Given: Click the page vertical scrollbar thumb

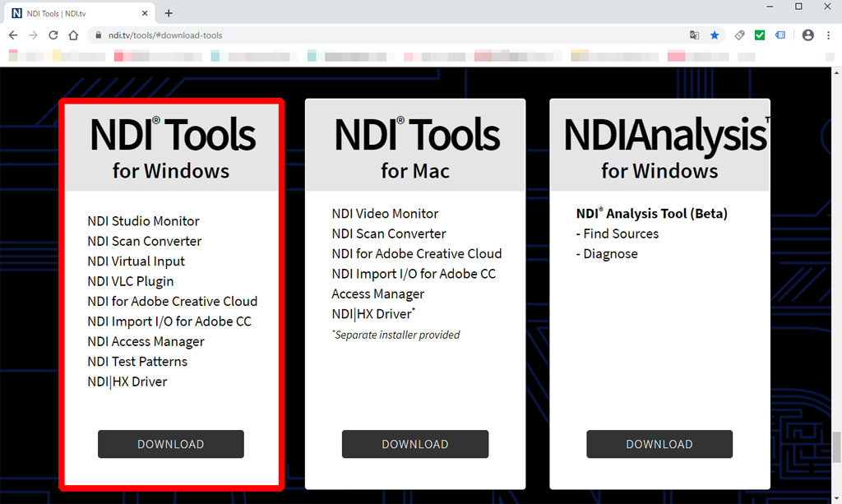Looking at the screenshot, I should click(x=836, y=448).
